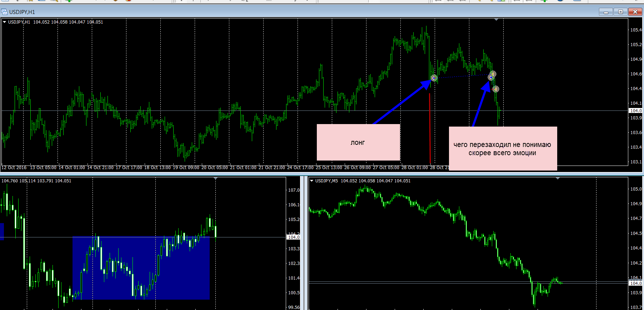Click the 27 Oct 05:00 time label

click(386, 167)
